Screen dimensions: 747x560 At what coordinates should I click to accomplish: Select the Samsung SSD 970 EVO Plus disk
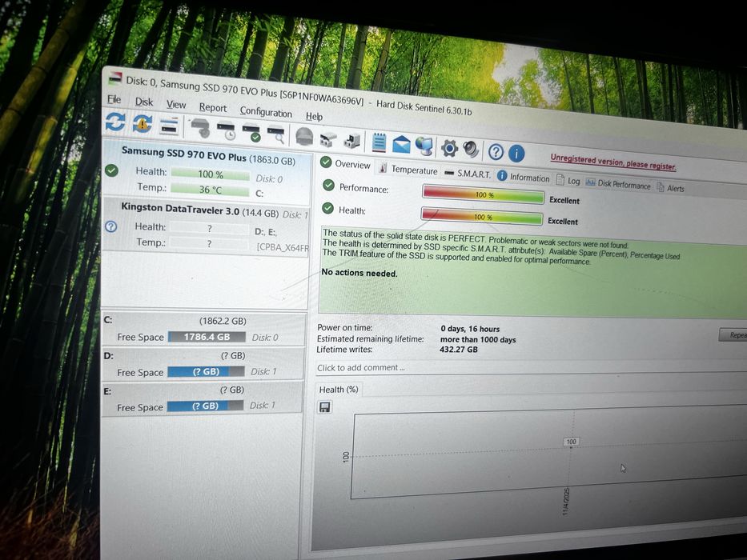pyautogui.click(x=207, y=171)
